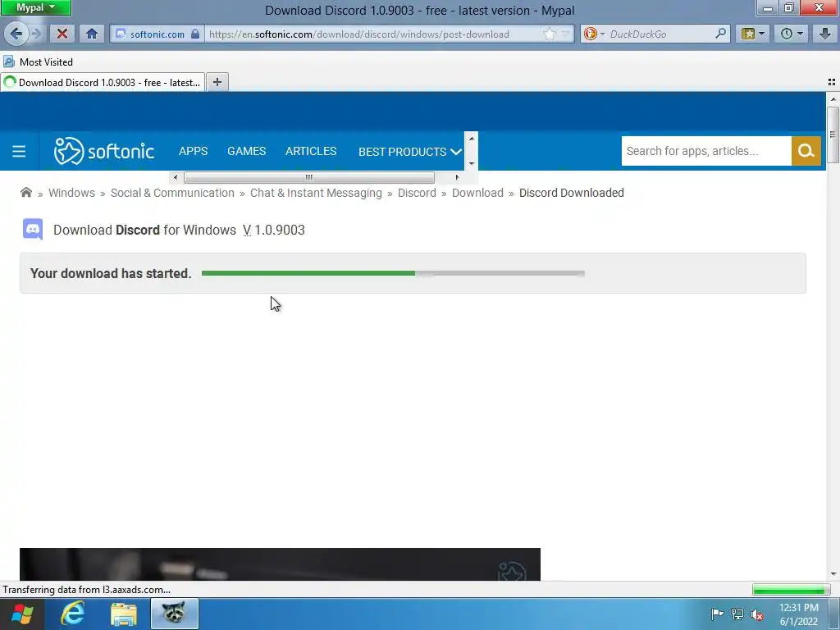Click the Softonic logo
840x630 pixels.
point(104,151)
